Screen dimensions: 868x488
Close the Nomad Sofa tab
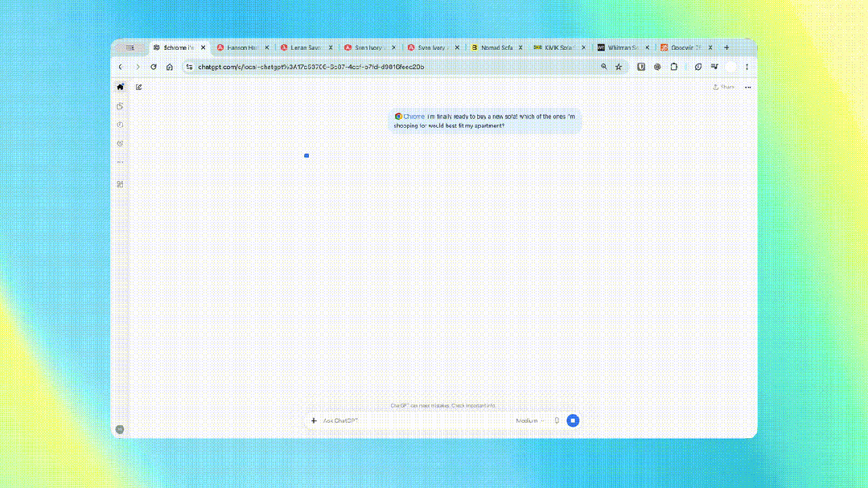[x=520, y=47]
